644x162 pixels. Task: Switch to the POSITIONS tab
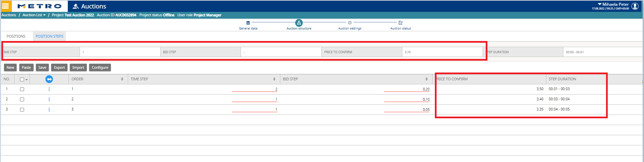tap(16, 36)
